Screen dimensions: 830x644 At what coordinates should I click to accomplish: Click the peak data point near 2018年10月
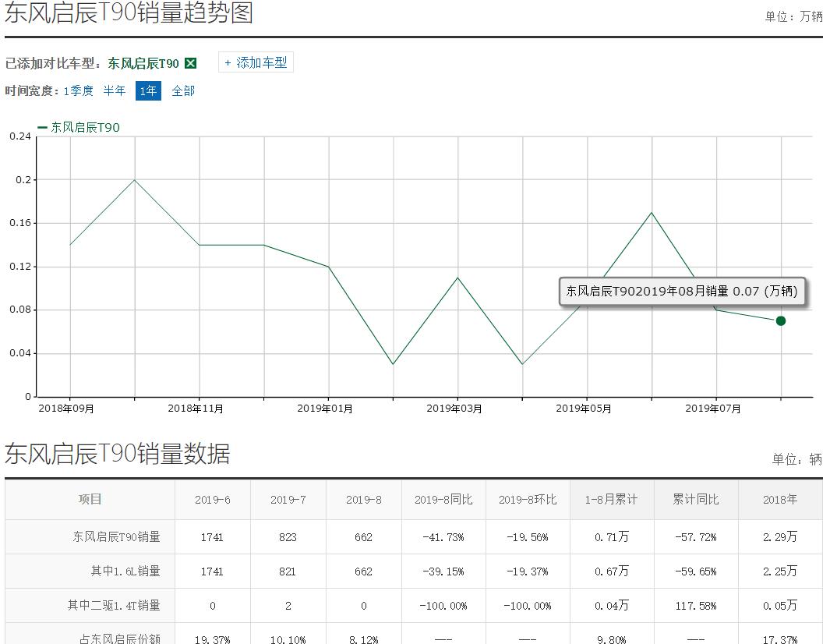pyautogui.click(x=135, y=179)
